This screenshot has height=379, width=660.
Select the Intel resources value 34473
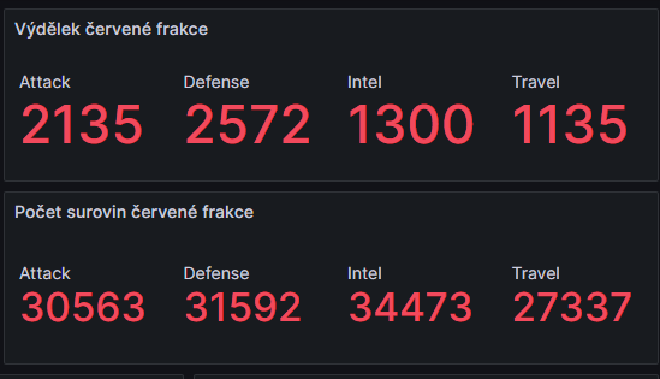410,307
